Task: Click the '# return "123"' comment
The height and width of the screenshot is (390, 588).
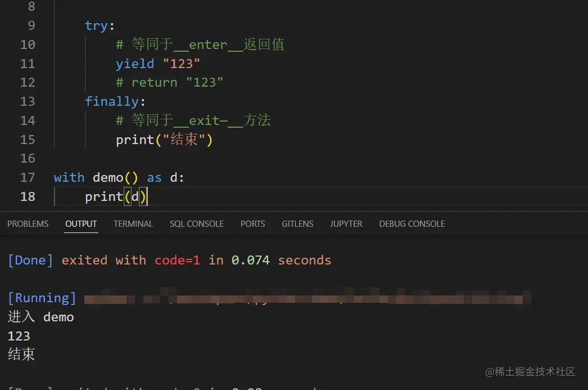Action: pyautogui.click(x=170, y=83)
